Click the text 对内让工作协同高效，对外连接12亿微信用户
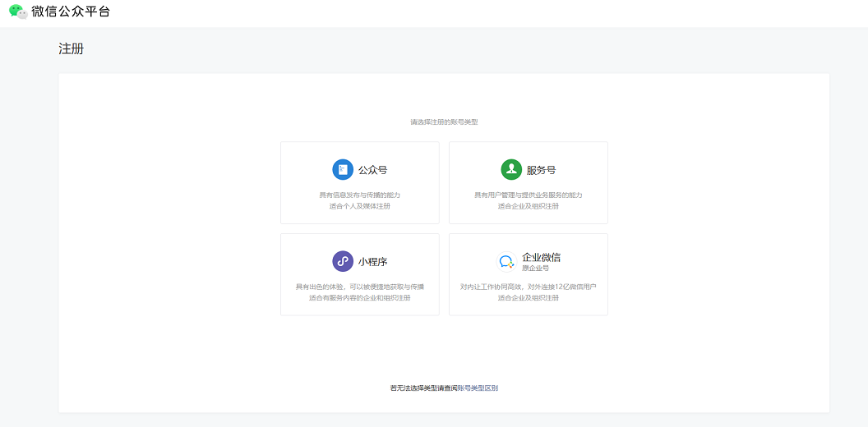 pos(528,287)
